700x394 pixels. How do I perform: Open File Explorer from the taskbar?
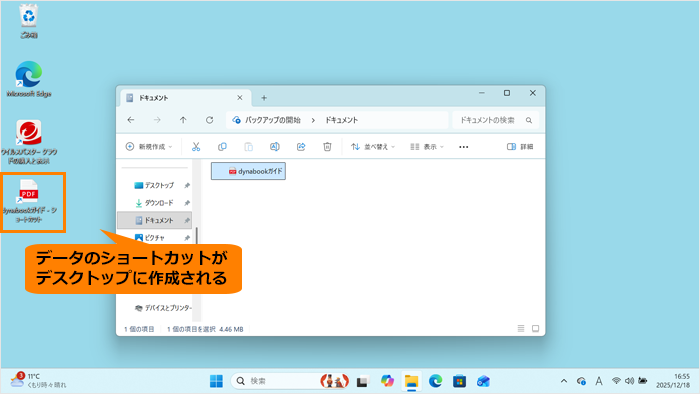tap(411, 382)
